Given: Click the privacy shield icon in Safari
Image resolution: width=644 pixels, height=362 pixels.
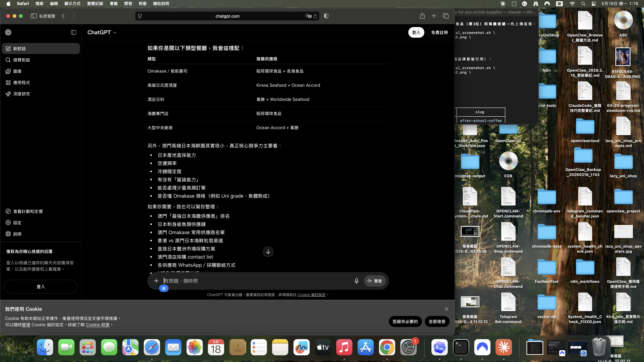Looking at the screenshot, I should click(x=326, y=16).
